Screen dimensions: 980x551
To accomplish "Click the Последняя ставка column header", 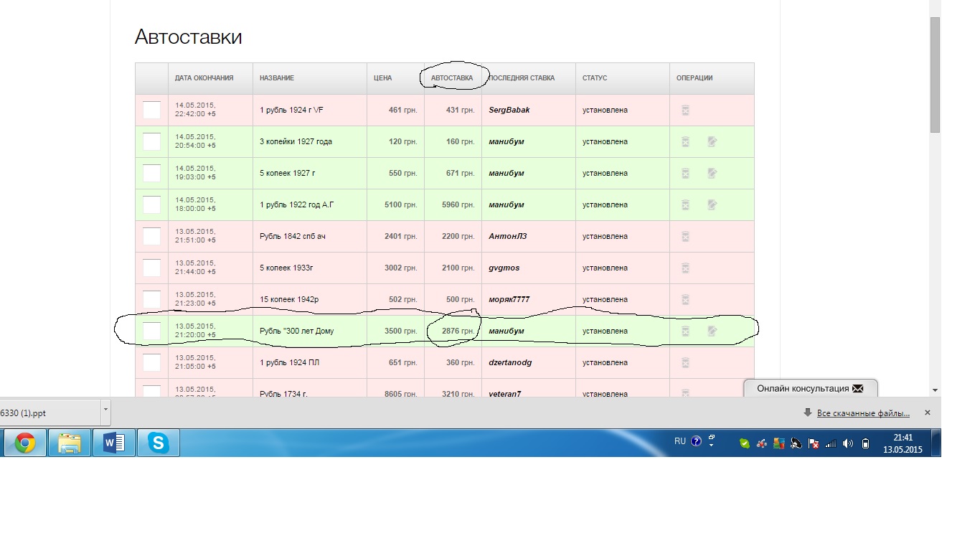I will [x=522, y=78].
